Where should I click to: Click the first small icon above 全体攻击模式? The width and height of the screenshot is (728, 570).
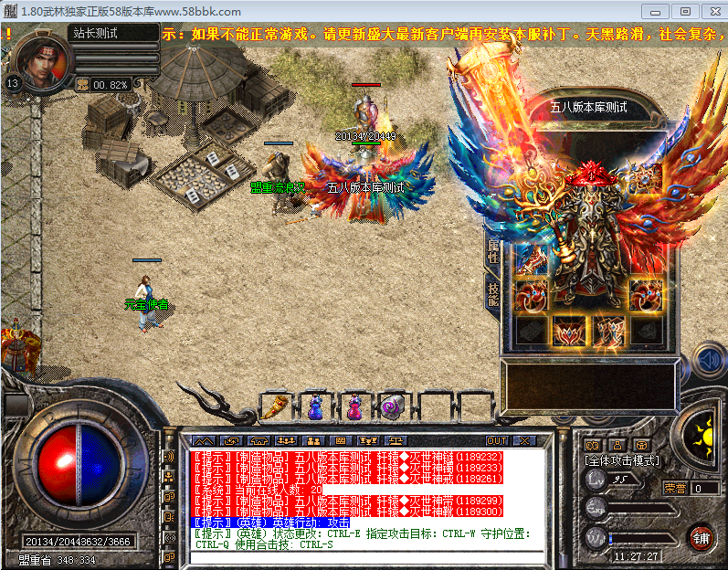pyautogui.click(x=593, y=446)
